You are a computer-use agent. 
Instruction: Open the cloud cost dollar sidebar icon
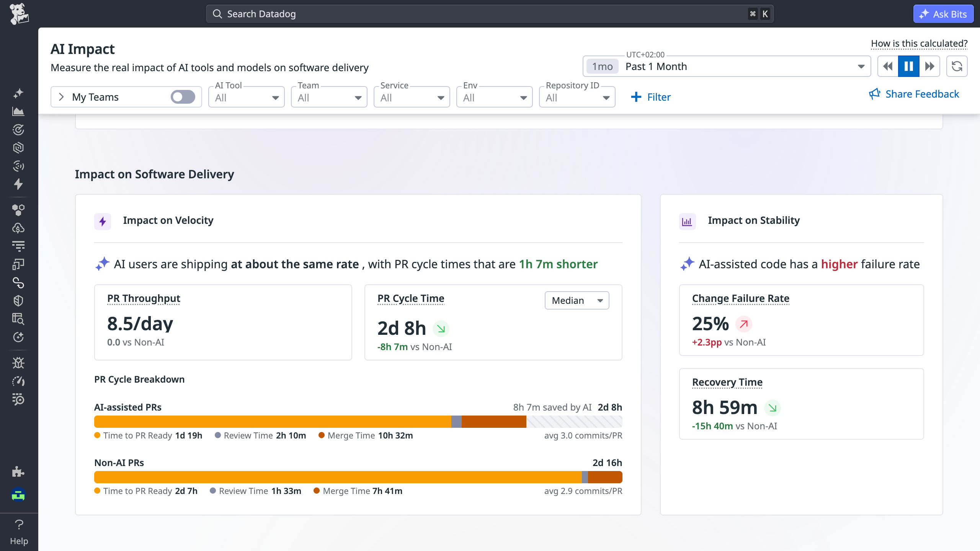pyautogui.click(x=18, y=228)
